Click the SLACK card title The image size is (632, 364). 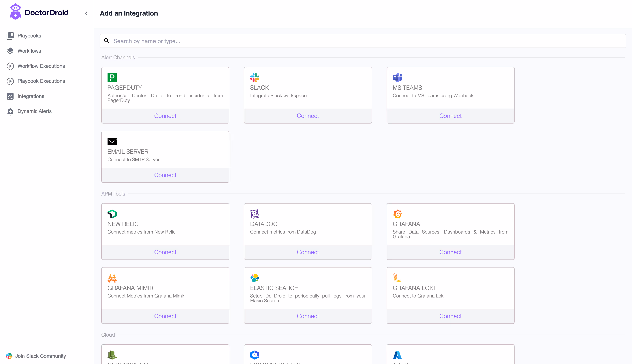[x=259, y=88]
